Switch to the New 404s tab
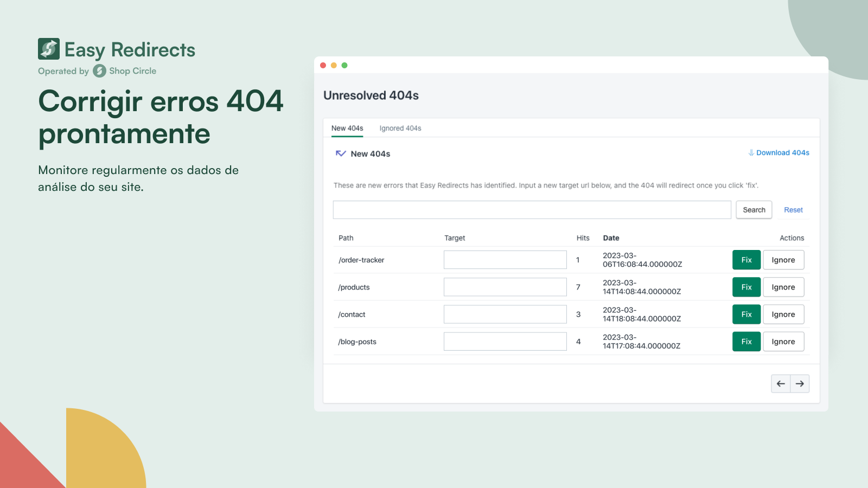Image resolution: width=868 pixels, height=488 pixels. point(347,129)
